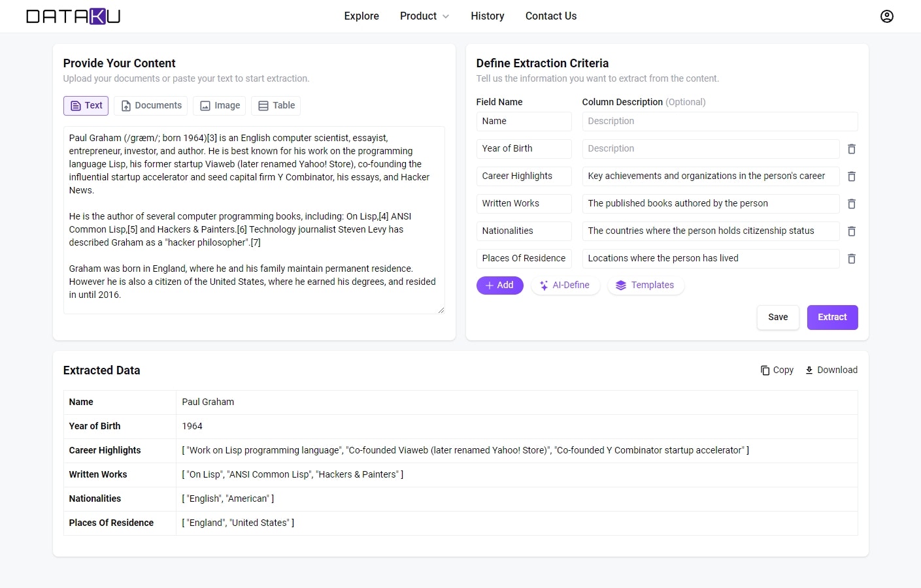Click the extracted Career Highlights value
The height and width of the screenshot is (588, 921).
(465, 451)
